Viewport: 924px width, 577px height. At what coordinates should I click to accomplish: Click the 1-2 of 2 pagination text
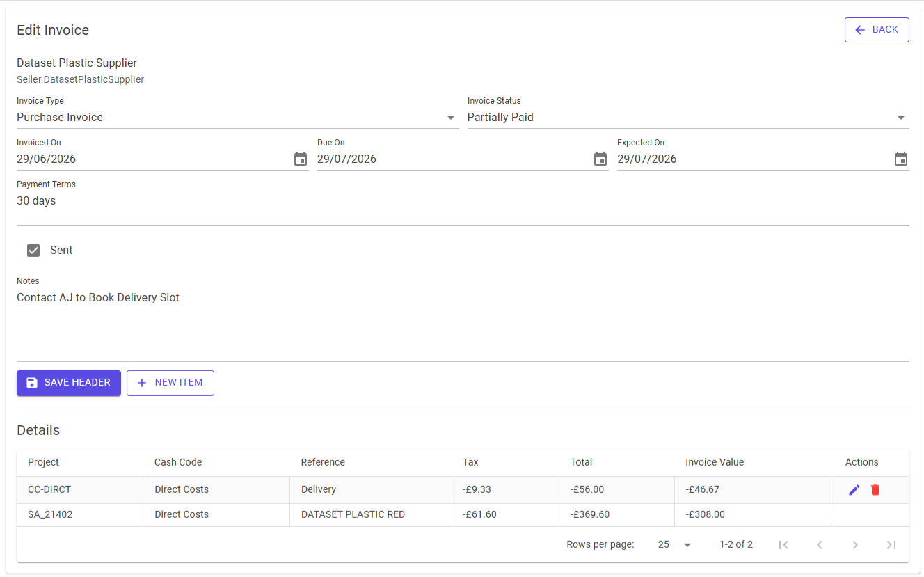(736, 545)
